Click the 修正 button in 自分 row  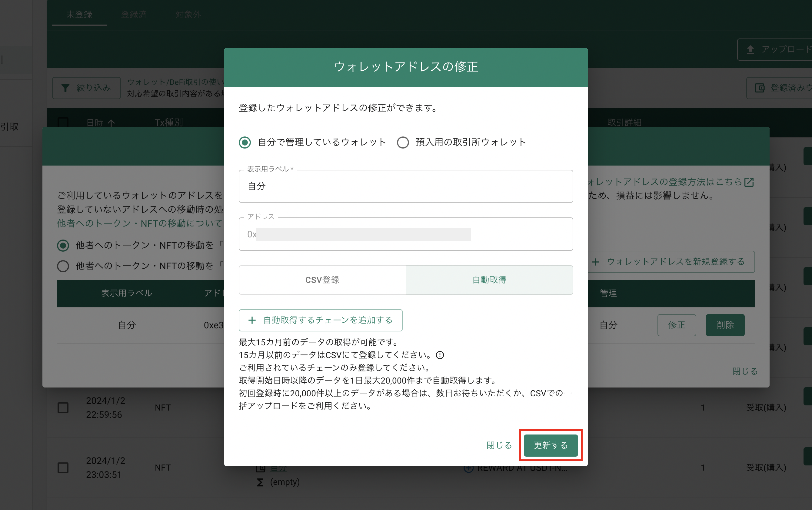[x=677, y=325]
